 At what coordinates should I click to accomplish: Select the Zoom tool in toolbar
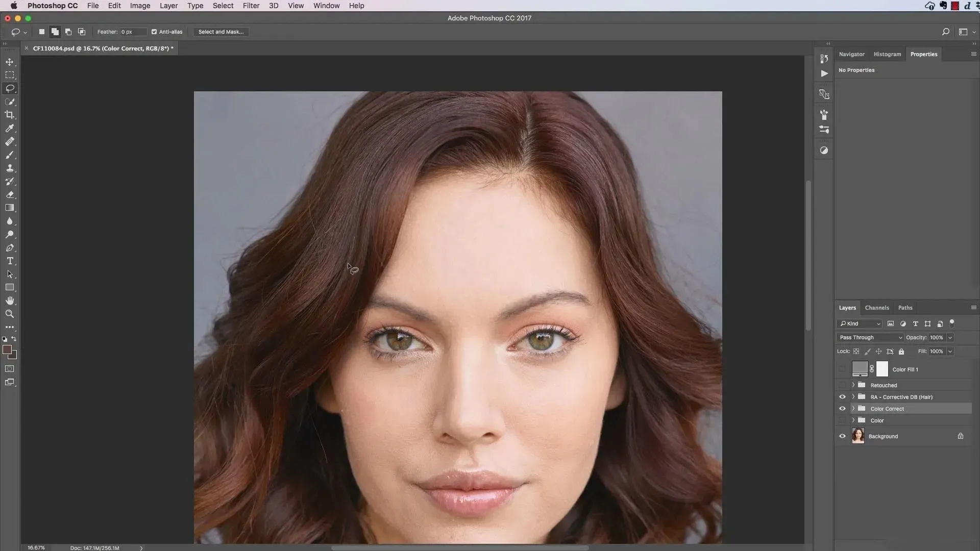click(x=10, y=314)
